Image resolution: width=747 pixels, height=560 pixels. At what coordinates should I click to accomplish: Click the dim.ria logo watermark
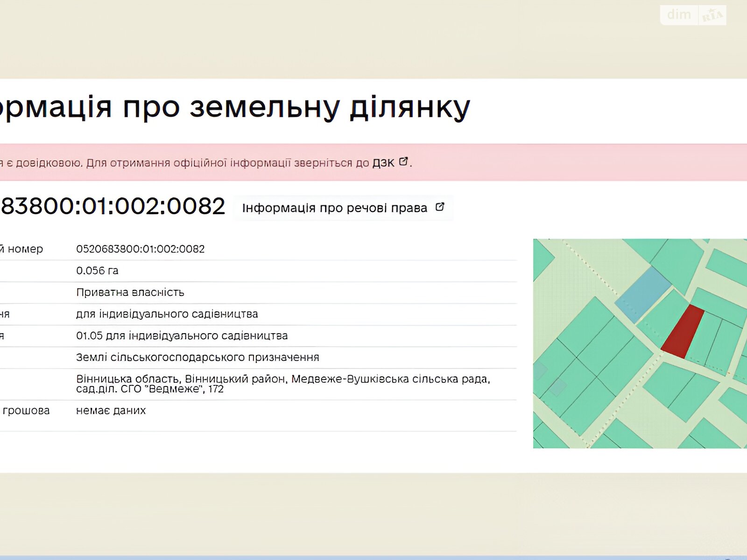tap(693, 15)
